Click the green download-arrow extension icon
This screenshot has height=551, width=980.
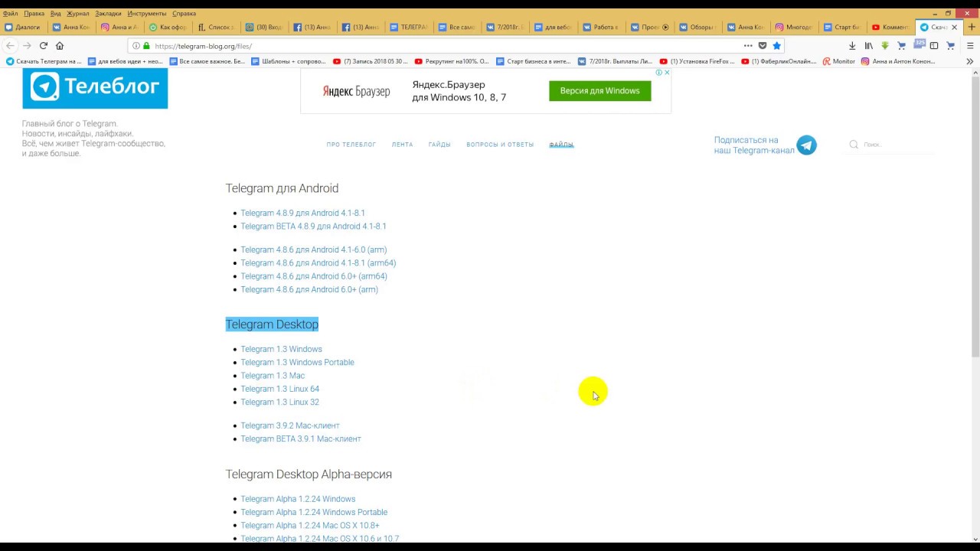885,46
